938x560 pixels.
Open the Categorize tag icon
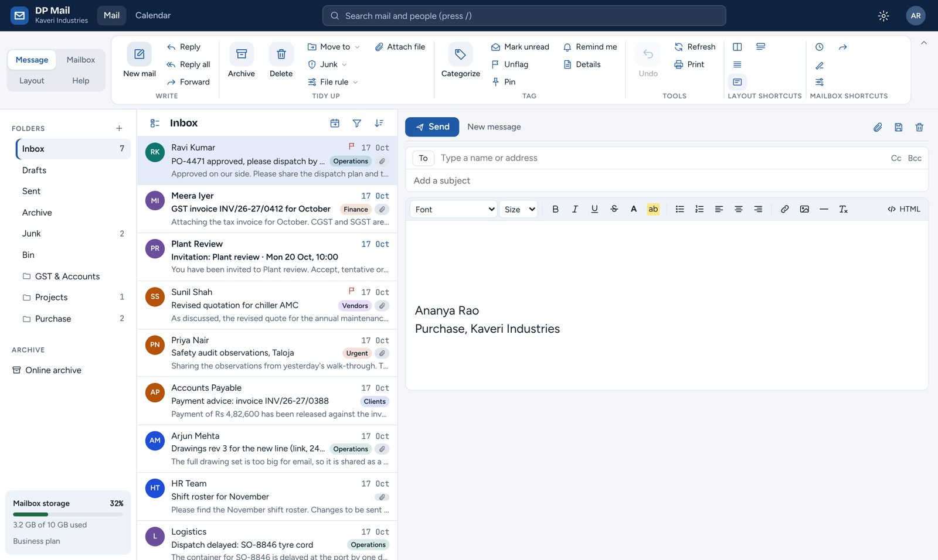[461, 54]
